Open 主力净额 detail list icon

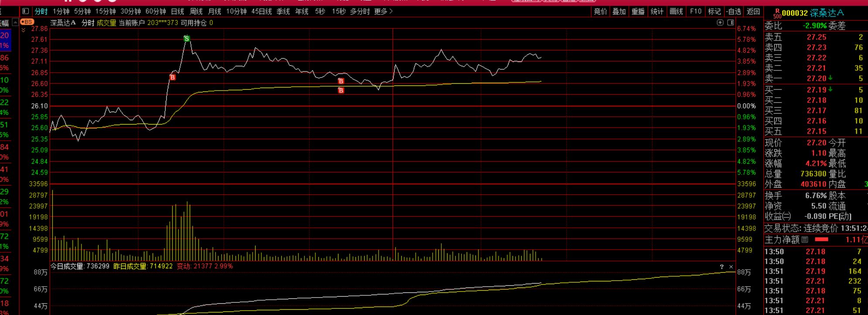point(805,239)
